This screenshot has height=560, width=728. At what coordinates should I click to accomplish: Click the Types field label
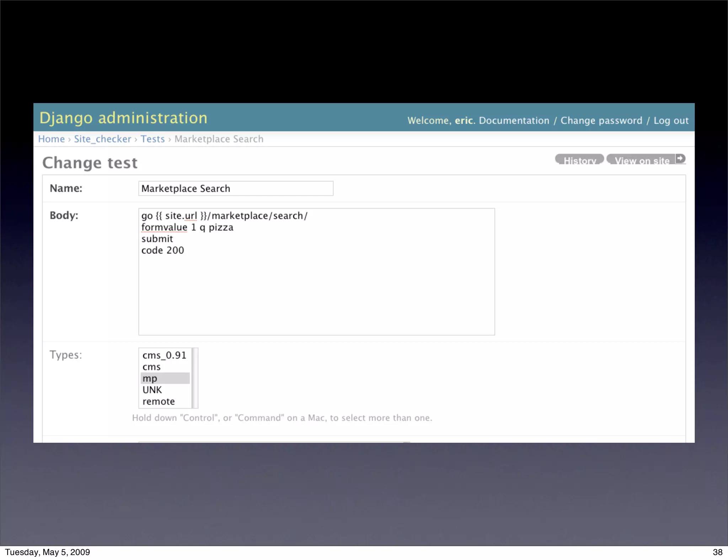66,355
